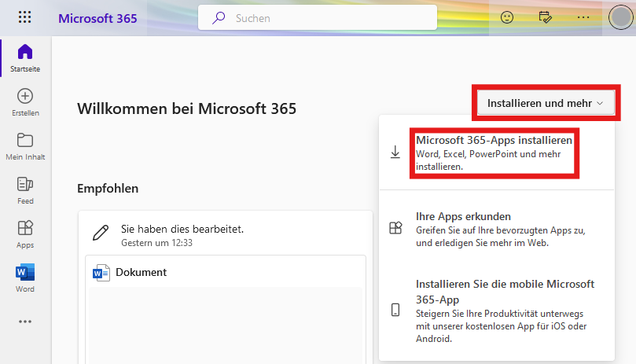Open the app launcher waffle icon
The width and height of the screenshot is (636, 364).
(x=24, y=17)
